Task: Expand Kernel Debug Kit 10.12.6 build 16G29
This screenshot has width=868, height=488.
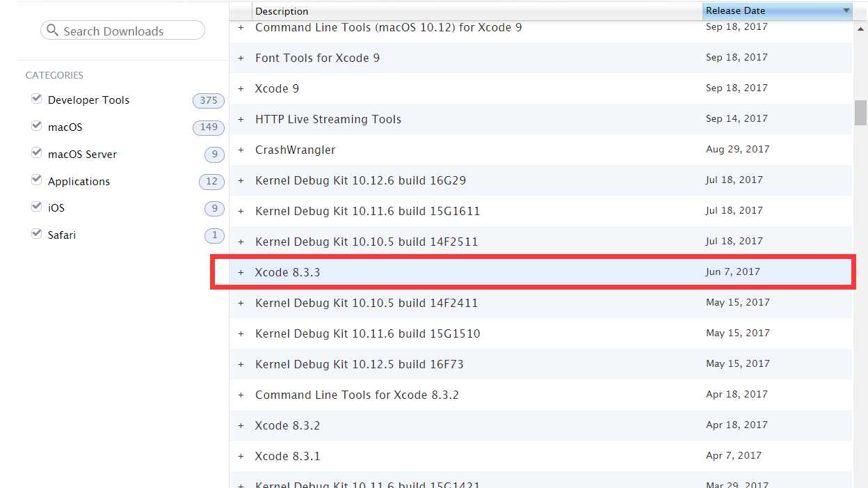Action: 241,180
